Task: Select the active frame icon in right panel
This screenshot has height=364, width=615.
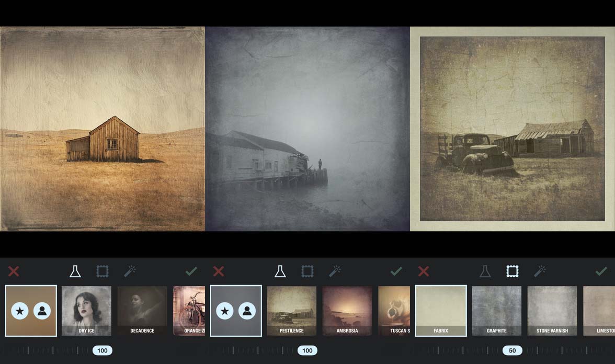Action: click(512, 271)
